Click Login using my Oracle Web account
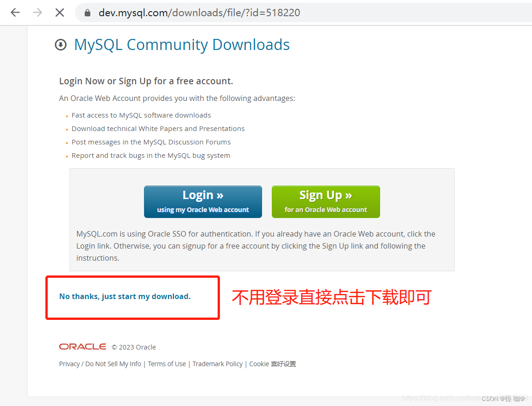 tap(203, 202)
